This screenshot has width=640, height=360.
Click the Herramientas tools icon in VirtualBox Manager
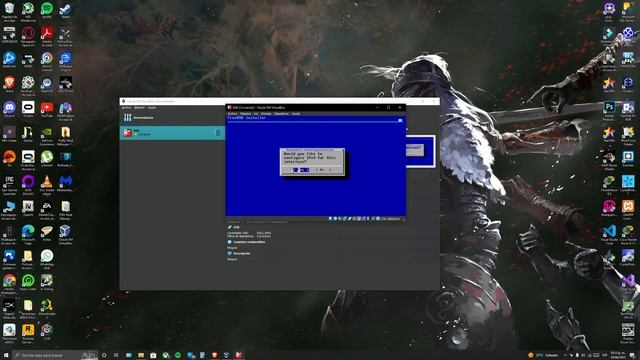(x=128, y=118)
